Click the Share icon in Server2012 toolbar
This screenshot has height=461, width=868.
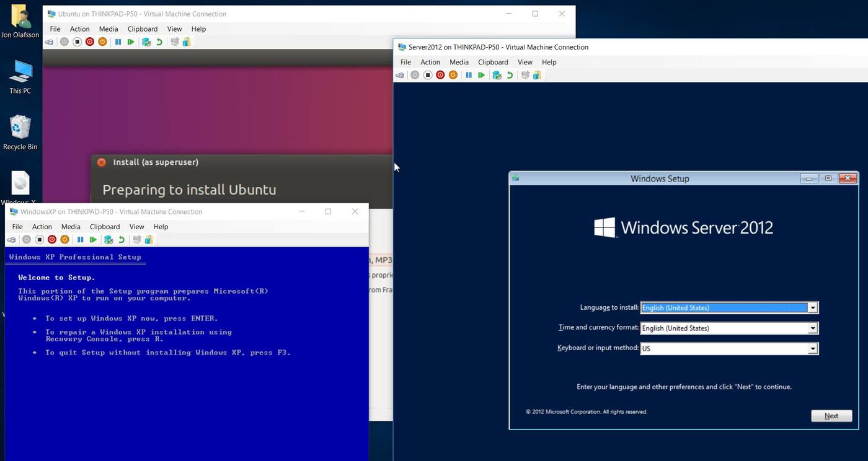(537, 75)
